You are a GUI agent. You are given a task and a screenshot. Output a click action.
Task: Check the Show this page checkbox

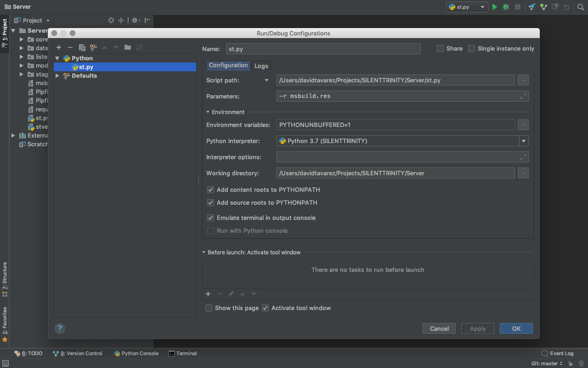pyautogui.click(x=209, y=308)
